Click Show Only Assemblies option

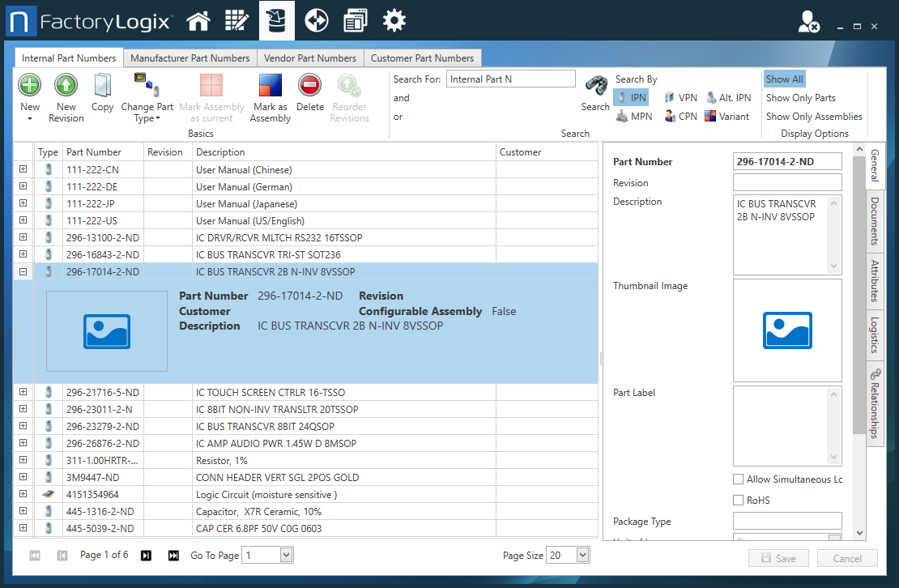point(814,116)
